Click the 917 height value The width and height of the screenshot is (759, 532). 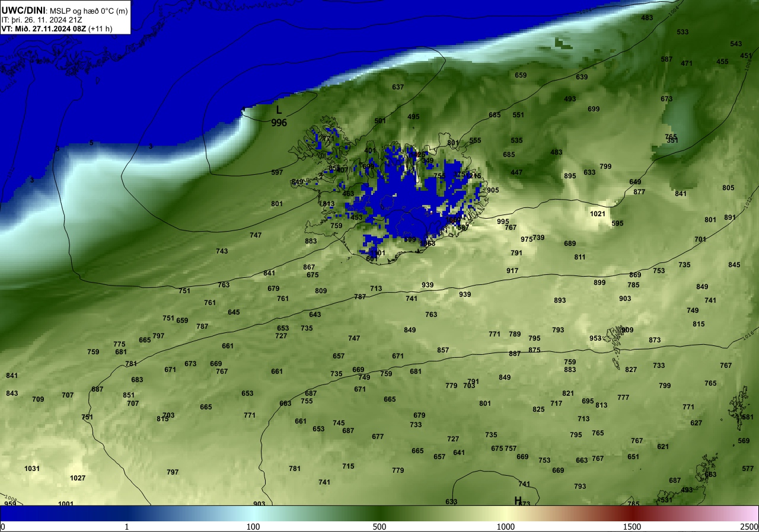(512, 271)
